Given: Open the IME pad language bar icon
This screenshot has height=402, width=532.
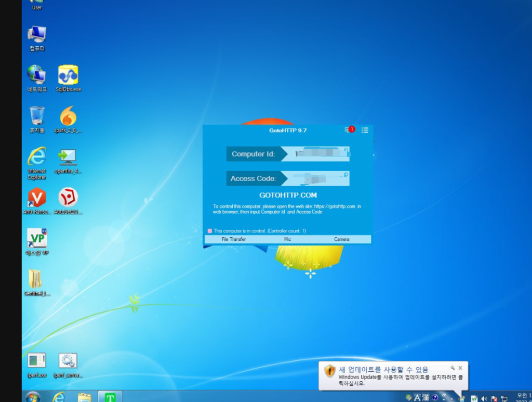Looking at the screenshot, I should [x=409, y=398].
